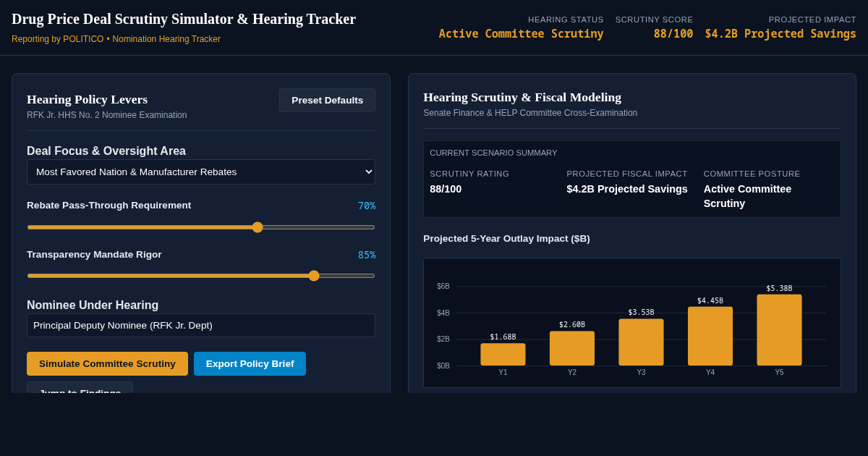Screen dimensions: 868x456
Task: Adjust the Rebate Pass-Through Requirement slider
Action: (201, 227)
